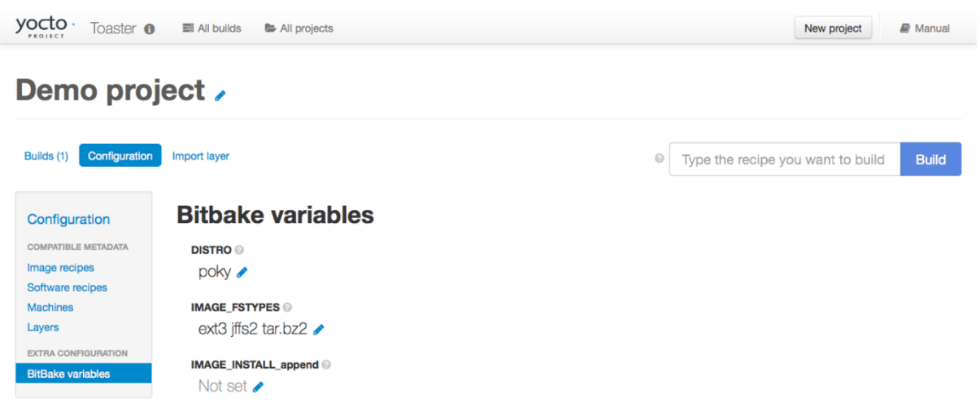Edit the IMAGE_FSTYPES value
The image size is (980, 407).
point(319,330)
